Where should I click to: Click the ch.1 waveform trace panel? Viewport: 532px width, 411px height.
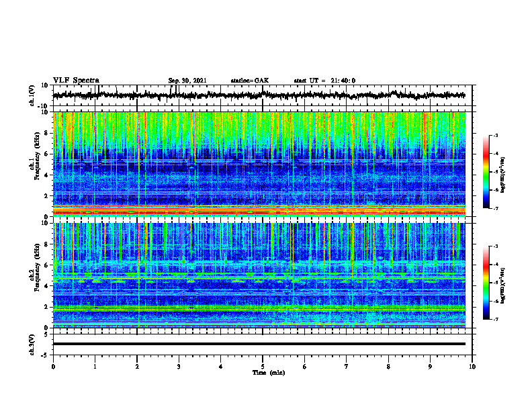pos(263,95)
